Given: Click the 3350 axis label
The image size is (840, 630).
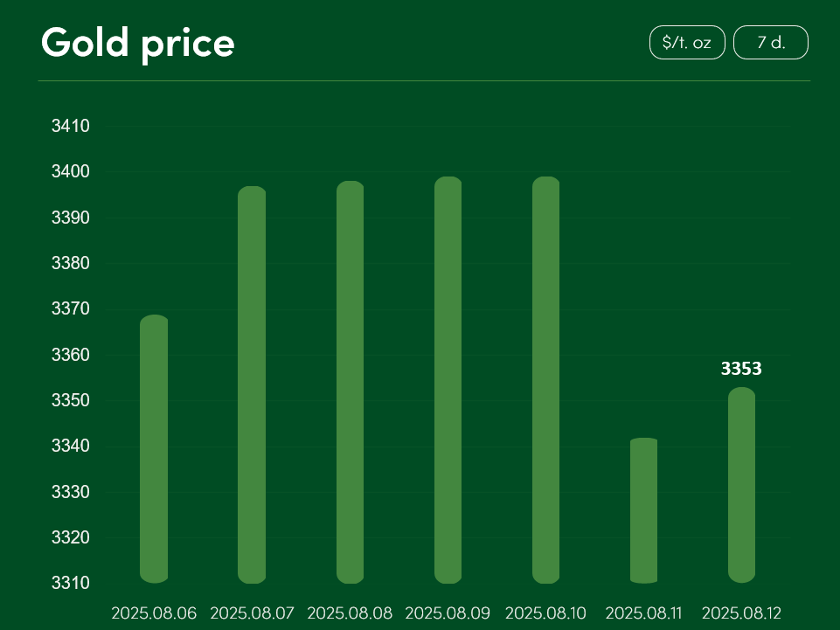Looking at the screenshot, I should pos(70,400).
